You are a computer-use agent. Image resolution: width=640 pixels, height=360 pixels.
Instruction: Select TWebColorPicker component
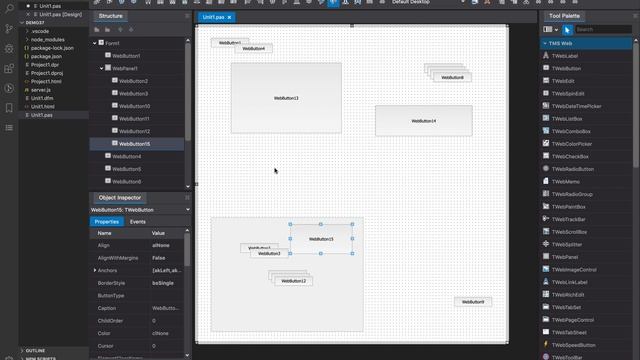572,144
